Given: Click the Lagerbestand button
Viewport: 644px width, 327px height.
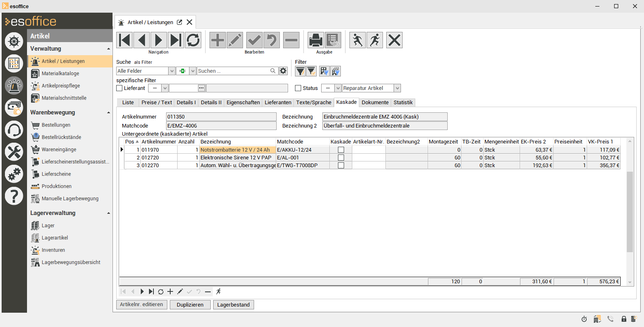Looking at the screenshot, I should click(x=233, y=305).
